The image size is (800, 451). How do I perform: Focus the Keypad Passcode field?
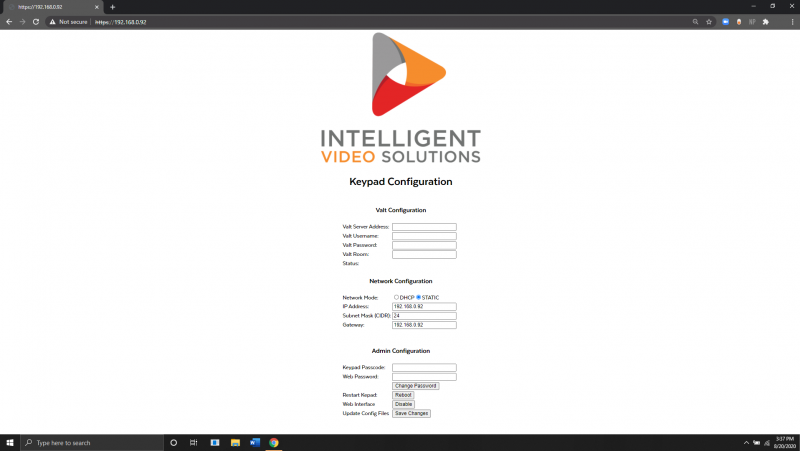[424, 367]
